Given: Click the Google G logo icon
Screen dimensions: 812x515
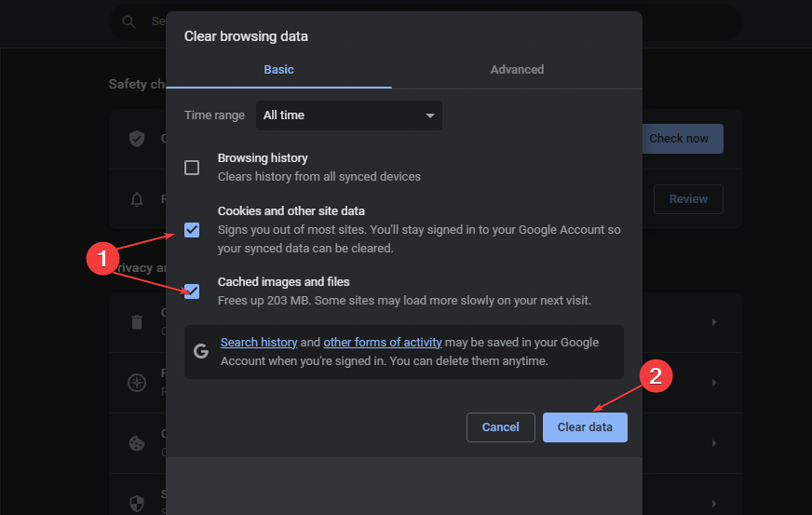Looking at the screenshot, I should coord(201,351).
